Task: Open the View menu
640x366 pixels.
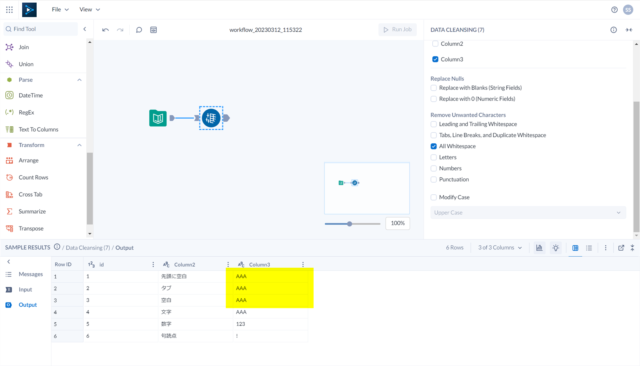Action: (89, 9)
